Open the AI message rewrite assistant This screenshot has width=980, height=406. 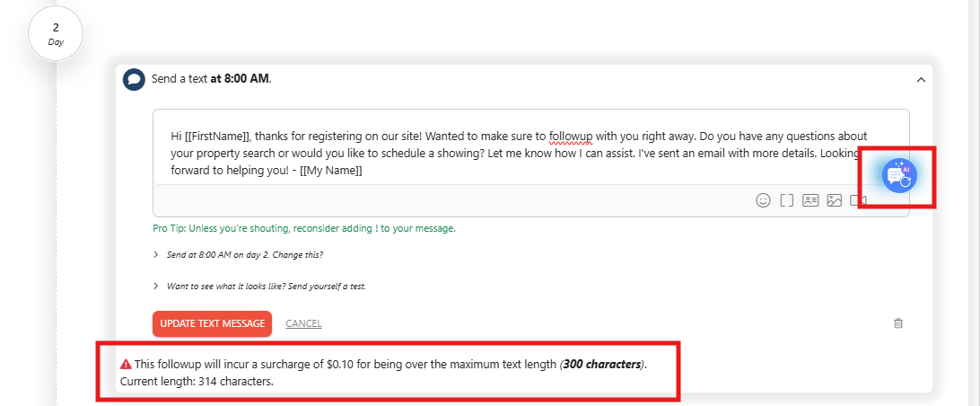click(x=899, y=175)
